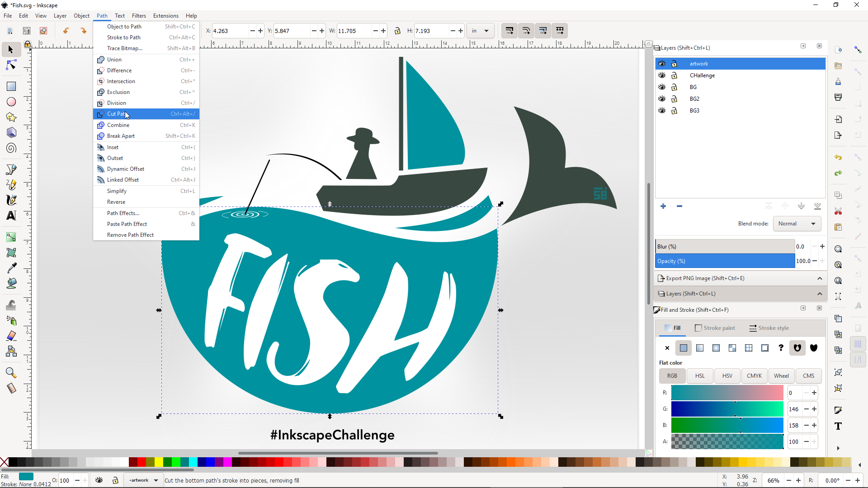Click Export PNG Image button
Image resolution: width=868 pixels, height=488 pixels.
click(x=705, y=278)
